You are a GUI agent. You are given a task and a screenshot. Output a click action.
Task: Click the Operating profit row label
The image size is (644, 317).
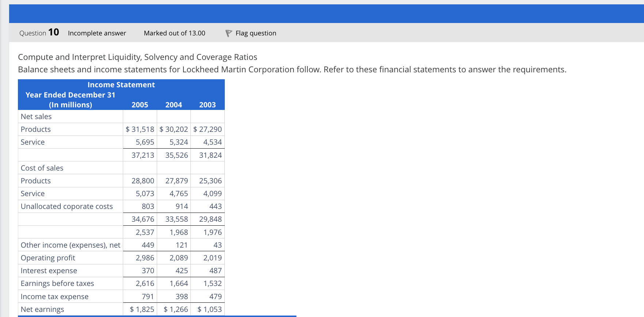pos(48,258)
